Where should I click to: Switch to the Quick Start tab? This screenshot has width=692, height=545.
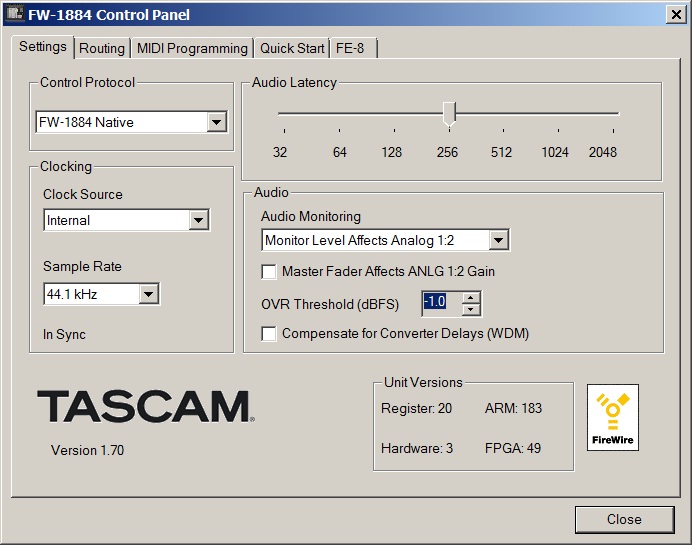click(x=292, y=48)
